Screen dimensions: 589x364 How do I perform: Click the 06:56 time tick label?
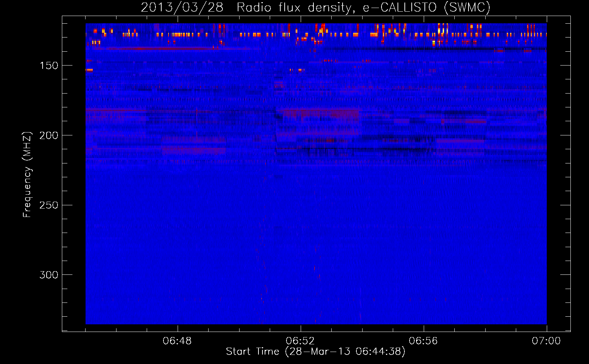coord(423,341)
